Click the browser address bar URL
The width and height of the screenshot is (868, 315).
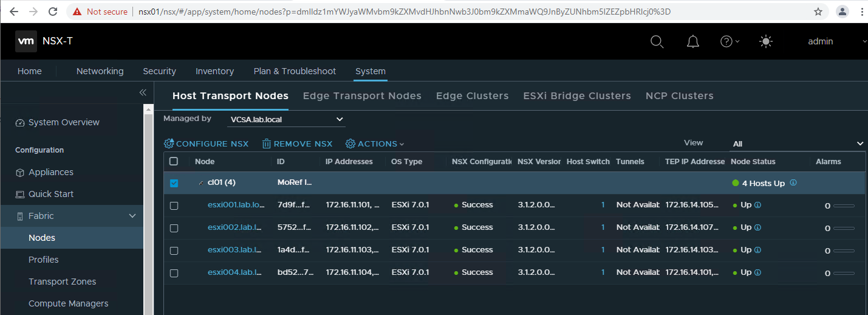[x=405, y=12]
